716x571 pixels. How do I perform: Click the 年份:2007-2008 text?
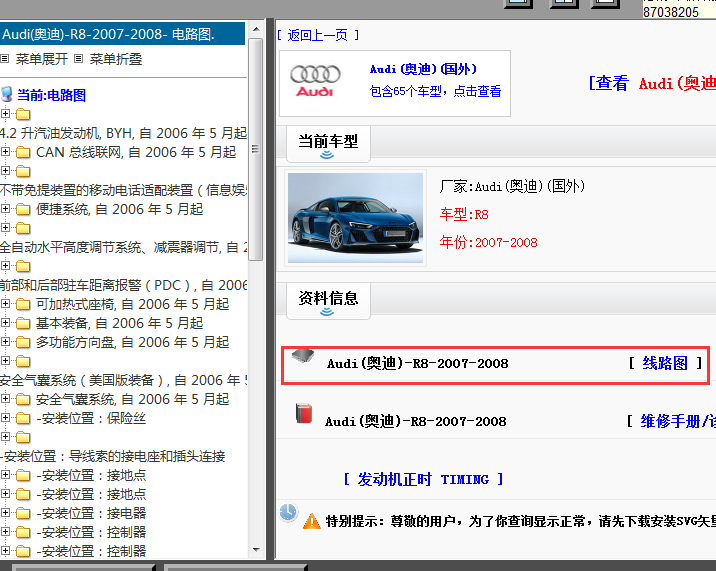coord(489,242)
